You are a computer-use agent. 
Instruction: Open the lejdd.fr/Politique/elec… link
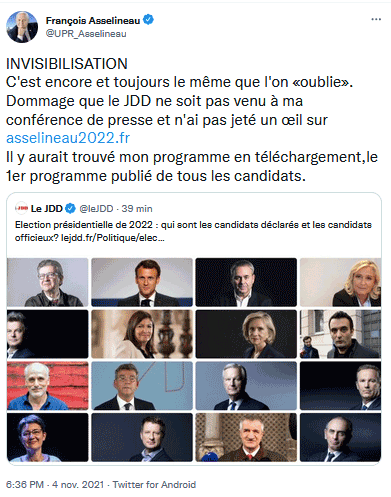(112, 238)
